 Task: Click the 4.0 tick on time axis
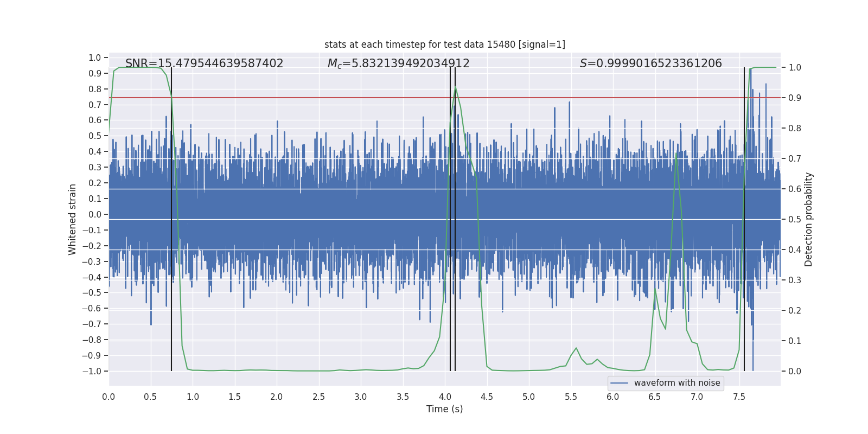point(444,397)
